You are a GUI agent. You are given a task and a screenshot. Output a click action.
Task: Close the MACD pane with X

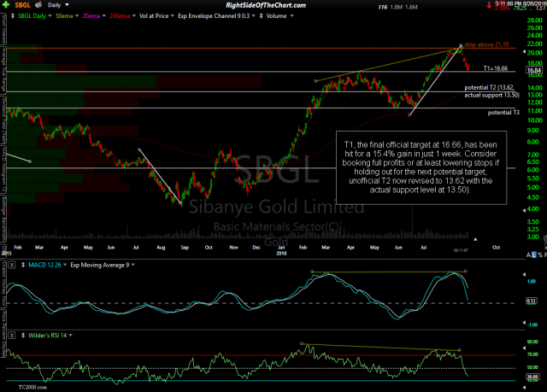coord(11,265)
